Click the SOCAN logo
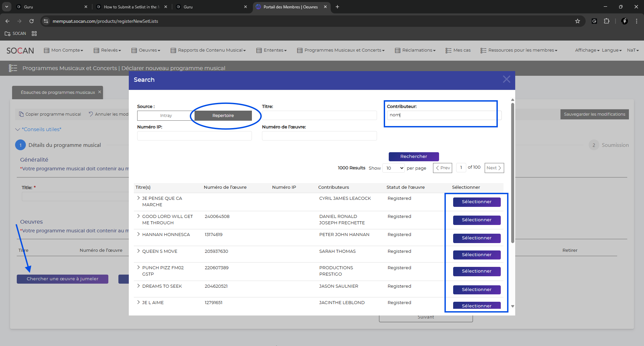Screen dimensions: 644x346 coord(20,51)
